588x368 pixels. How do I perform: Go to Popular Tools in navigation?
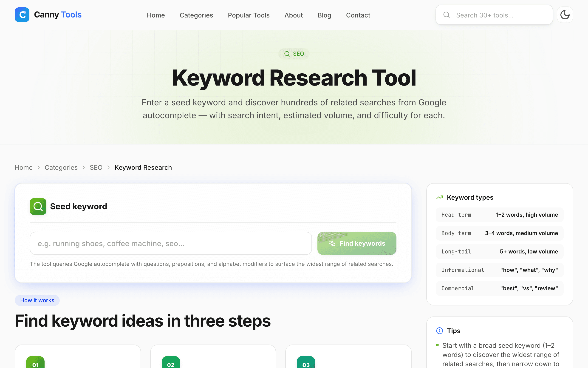click(x=249, y=15)
